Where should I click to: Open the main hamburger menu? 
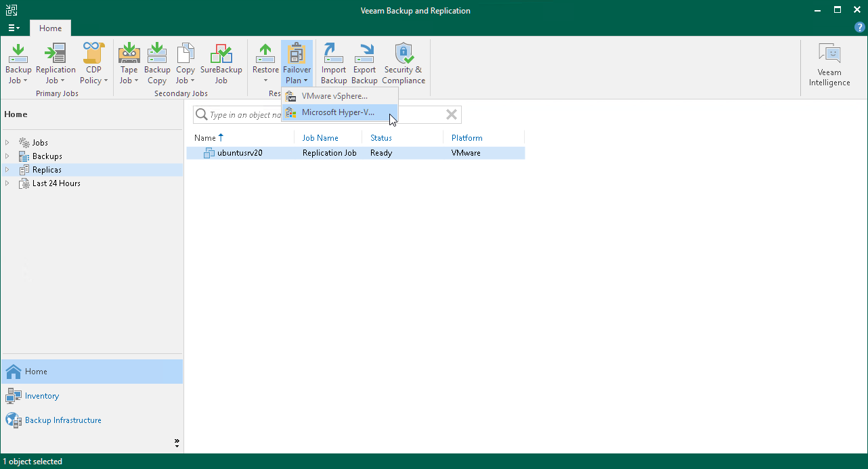[14, 28]
